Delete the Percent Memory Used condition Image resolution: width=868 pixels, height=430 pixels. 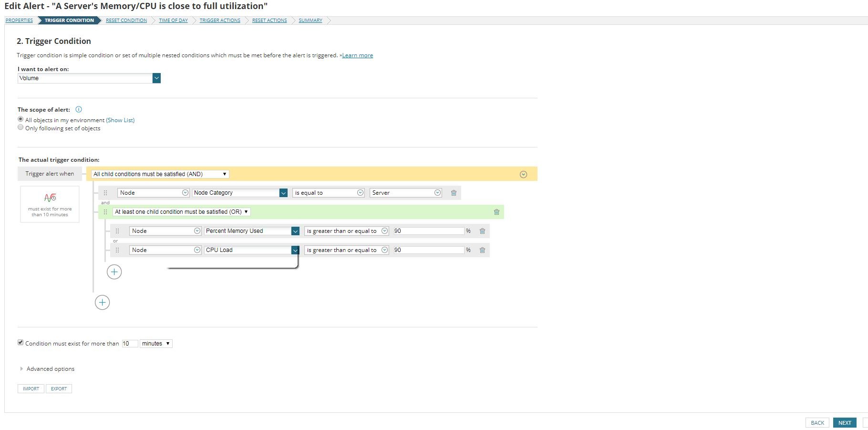click(482, 231)
